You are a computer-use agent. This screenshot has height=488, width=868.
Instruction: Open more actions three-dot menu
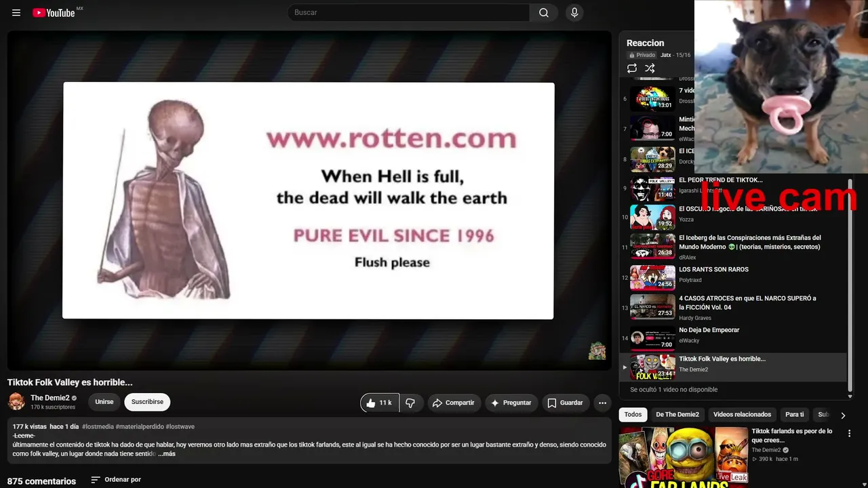pos(602,403)
